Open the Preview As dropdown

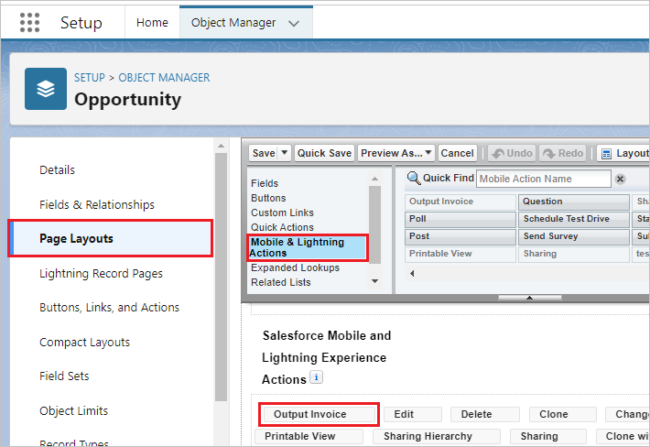point(396,153)
